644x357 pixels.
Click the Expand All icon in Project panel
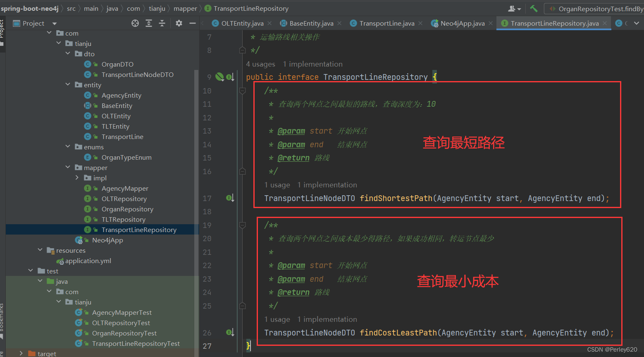(149, 23)
